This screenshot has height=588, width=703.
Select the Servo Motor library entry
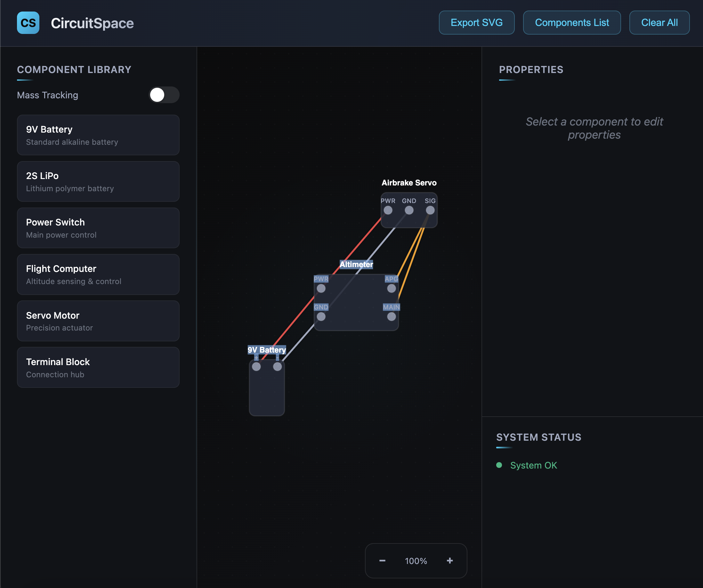[98, 321]
